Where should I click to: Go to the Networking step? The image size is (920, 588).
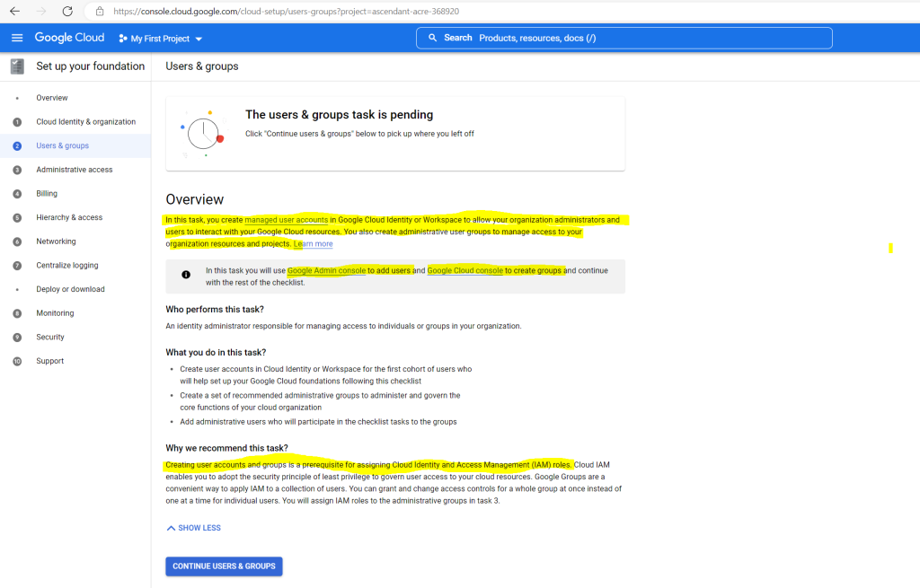(56, 241)
